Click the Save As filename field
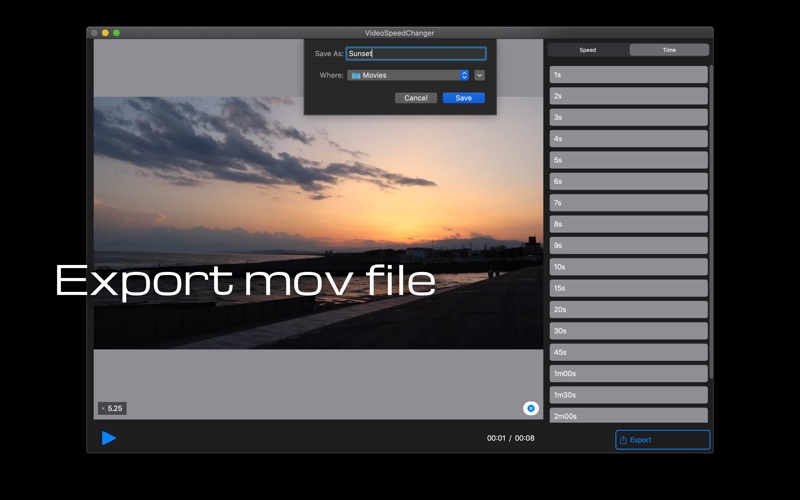The width and height of the screenshot is (800, 500). coord(416,54)
